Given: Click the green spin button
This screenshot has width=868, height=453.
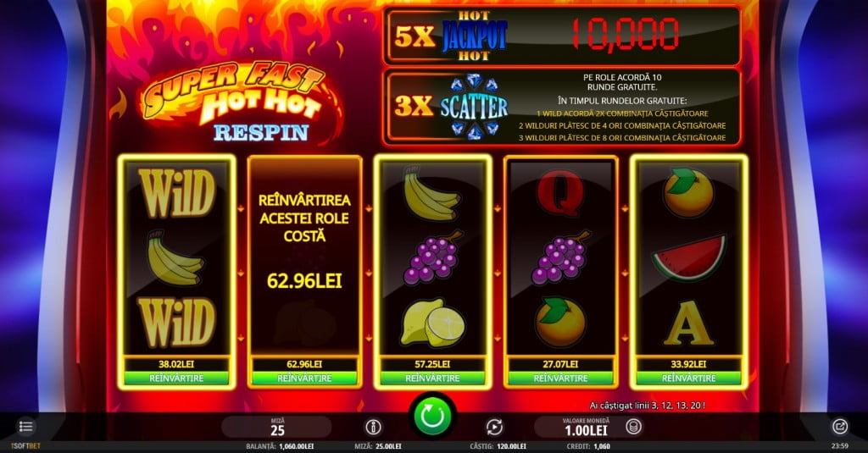Looking at the screenshot, I should pyautogui.click(x=432, y=417).
